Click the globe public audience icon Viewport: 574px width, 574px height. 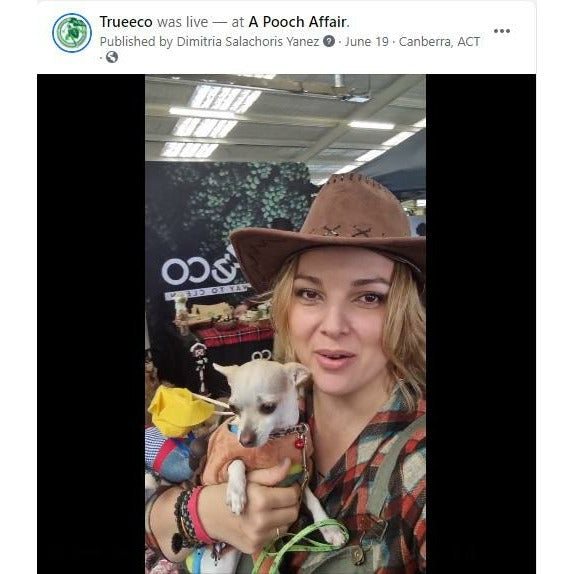tap(112, 57)
